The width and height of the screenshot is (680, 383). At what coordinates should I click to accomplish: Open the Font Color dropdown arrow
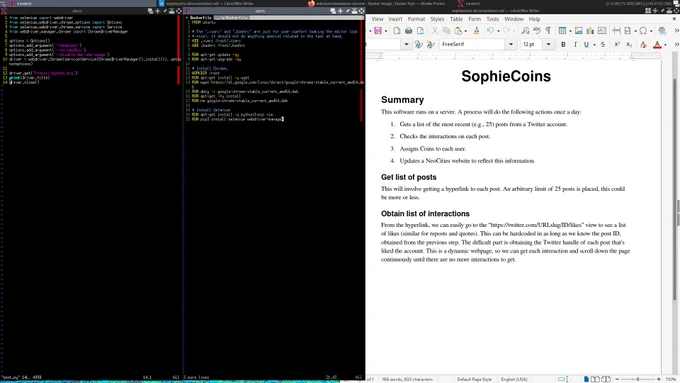[x=665, y=44]
